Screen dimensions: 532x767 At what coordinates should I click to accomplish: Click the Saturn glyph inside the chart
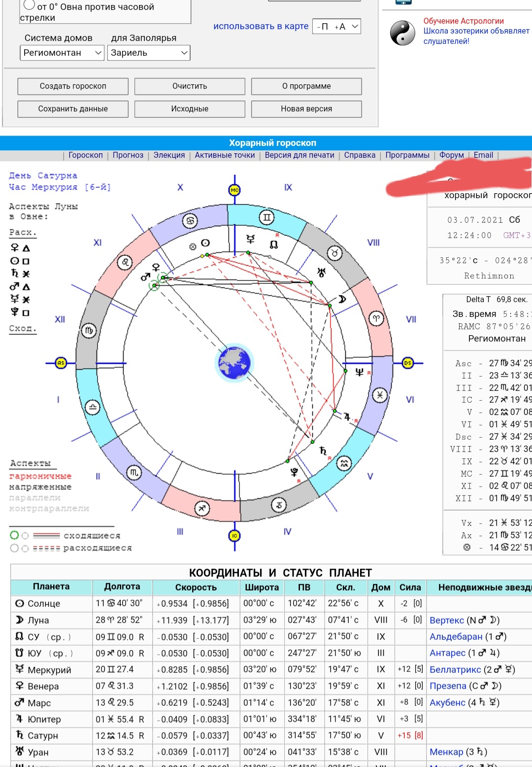(x=323, y=451)
